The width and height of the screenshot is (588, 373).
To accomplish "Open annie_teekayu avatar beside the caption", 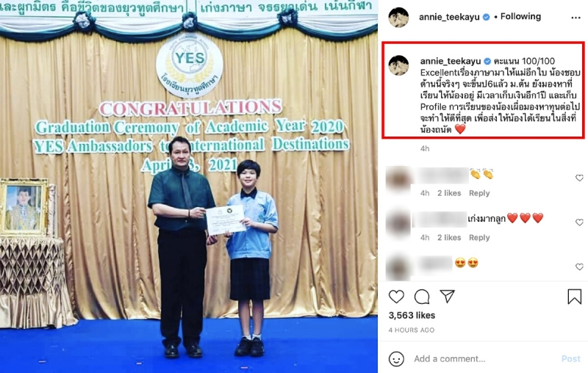I will [398, 65].
